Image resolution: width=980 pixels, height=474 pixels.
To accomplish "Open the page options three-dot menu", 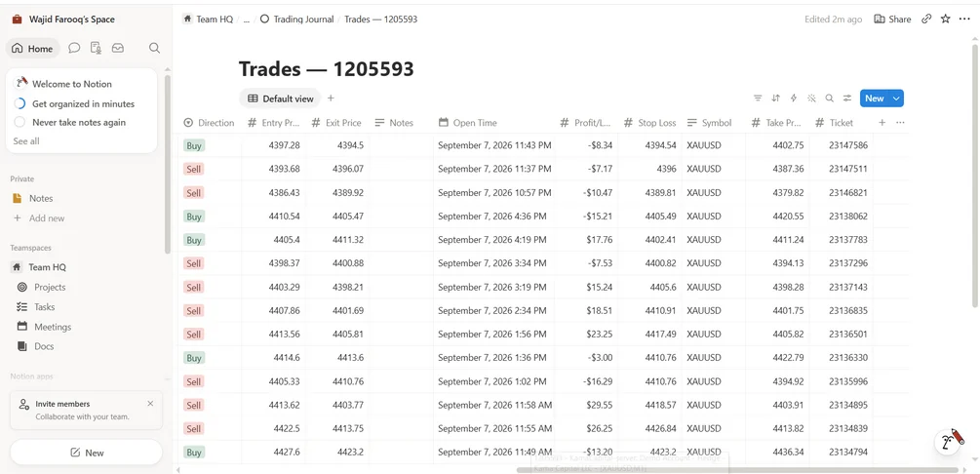I will [964, 20].
